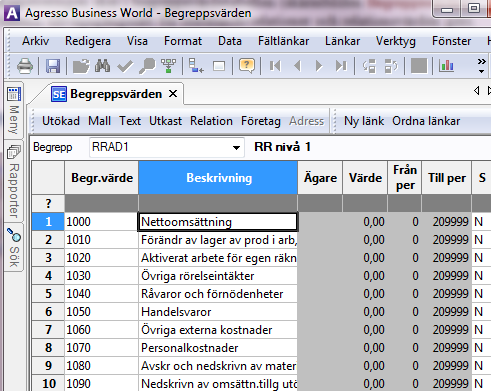Go to last record arrow

tap(341, 66)
